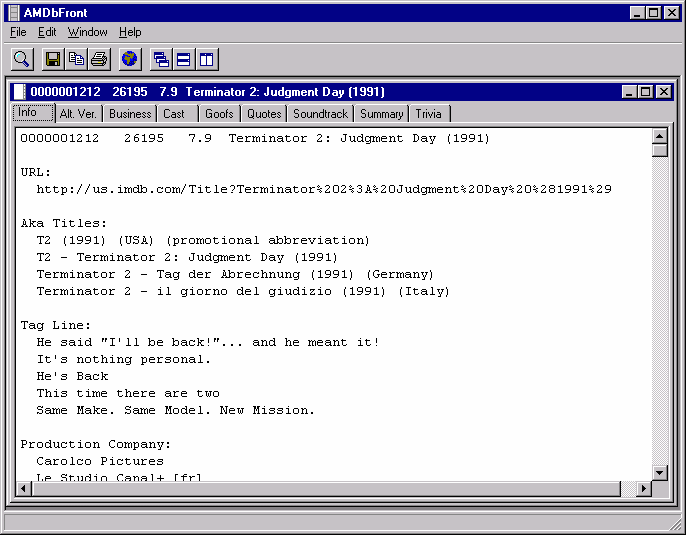The image size is (686, 535).
Task: Switch to the Cast tab
Action: pos(178,114)
